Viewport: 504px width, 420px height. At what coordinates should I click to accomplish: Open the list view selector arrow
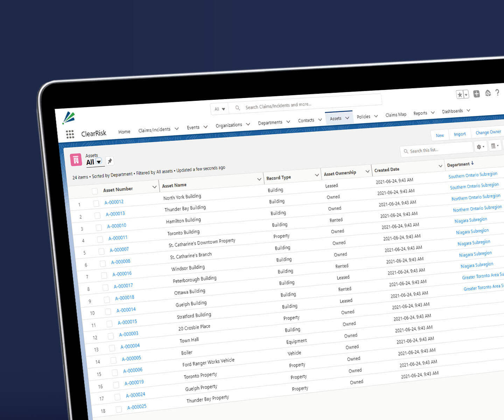pos(99,162)
